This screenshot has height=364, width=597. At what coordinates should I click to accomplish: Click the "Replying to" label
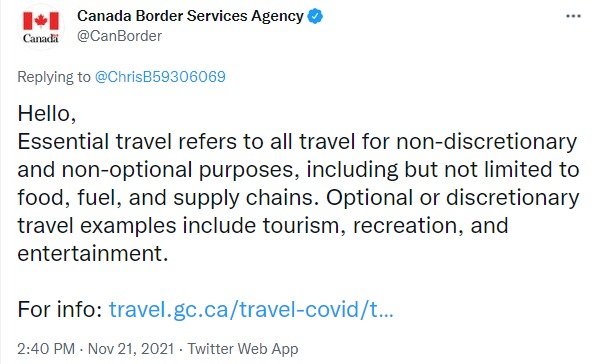point(54,77)
